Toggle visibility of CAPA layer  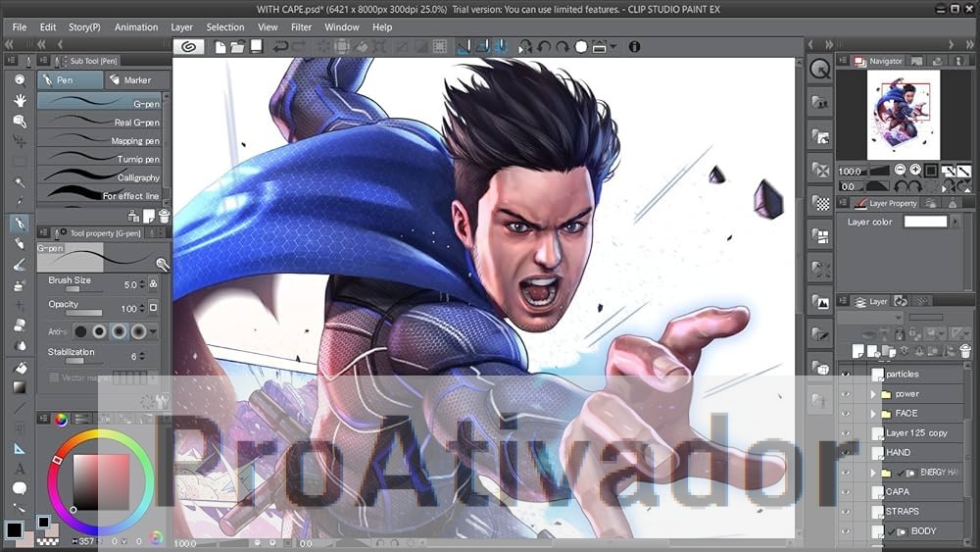click(846, 491)
